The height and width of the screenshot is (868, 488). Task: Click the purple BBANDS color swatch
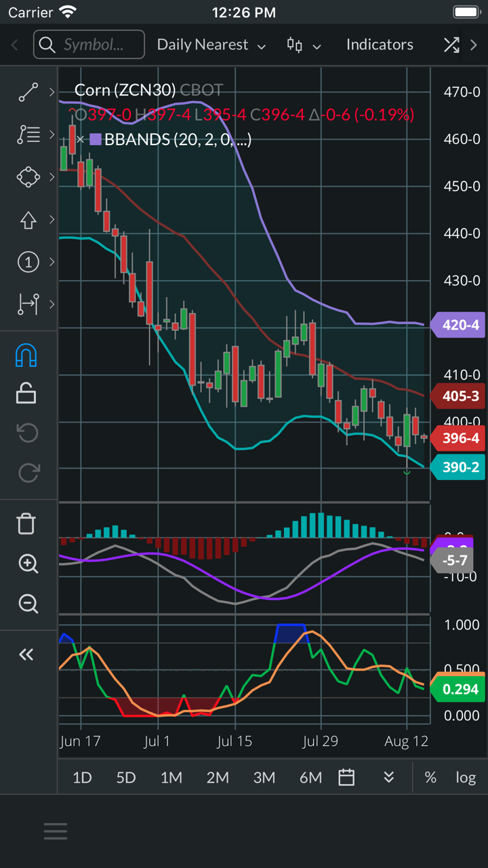point(96,140)
